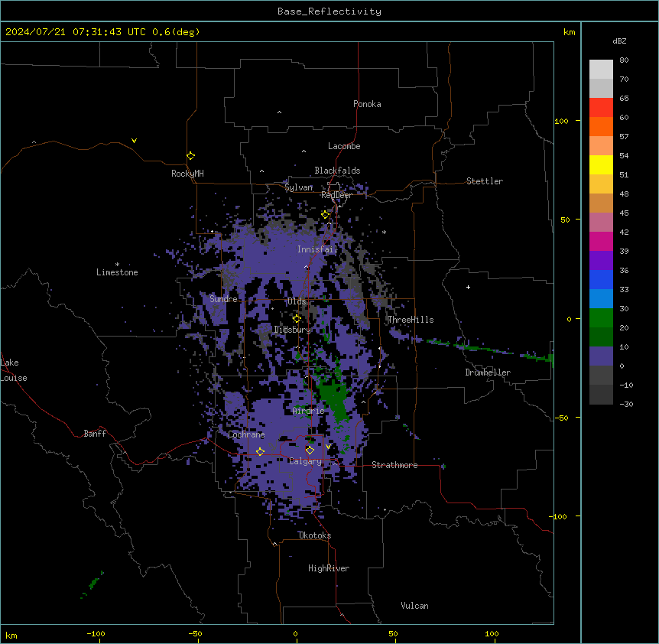Select the blue 36-33 dBZ legend swatch
Viewport: 659px width, 644px height.
tap(601, 279)
